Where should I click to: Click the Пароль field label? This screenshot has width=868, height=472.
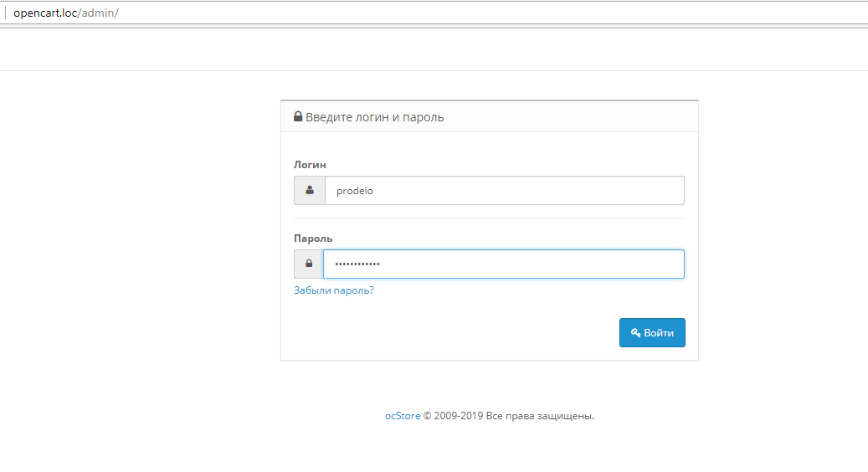(x=313, y=239)
